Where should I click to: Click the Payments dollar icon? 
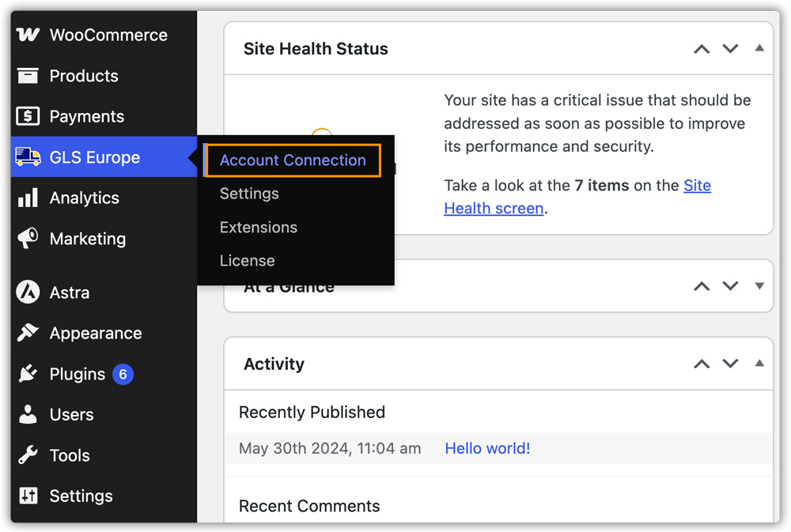28,116
